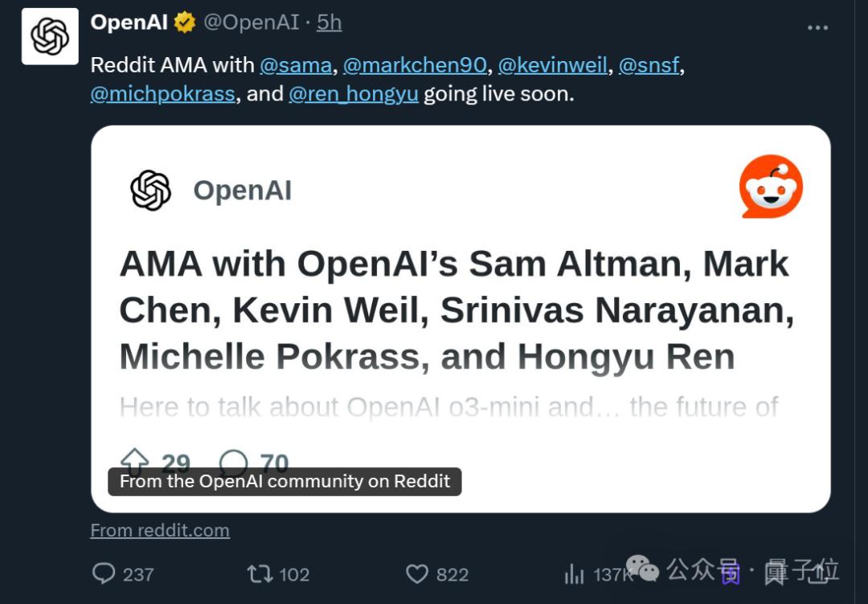Open view analytics via the bar chart icon

[x=574, y=574]
